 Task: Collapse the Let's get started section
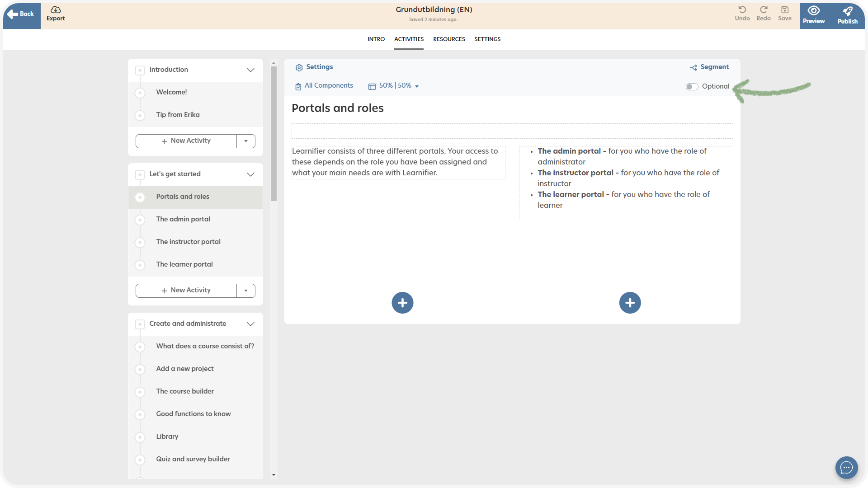[250, 174]
